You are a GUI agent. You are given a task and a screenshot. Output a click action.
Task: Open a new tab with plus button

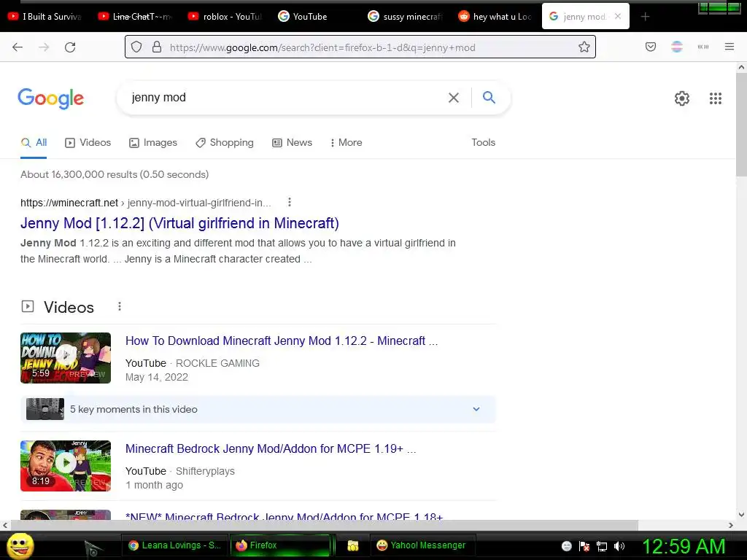[x=645, y=17]
